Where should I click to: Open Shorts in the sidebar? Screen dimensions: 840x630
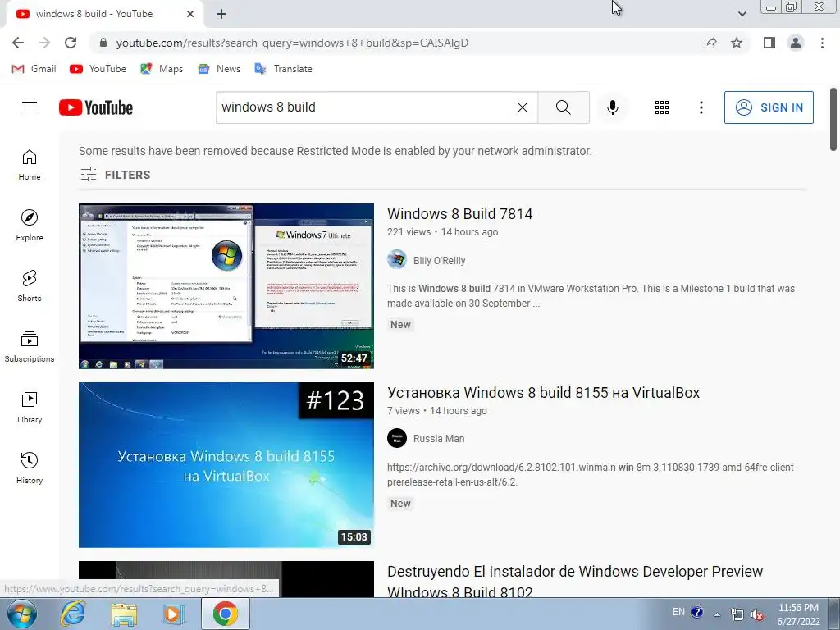click(30, 285)
